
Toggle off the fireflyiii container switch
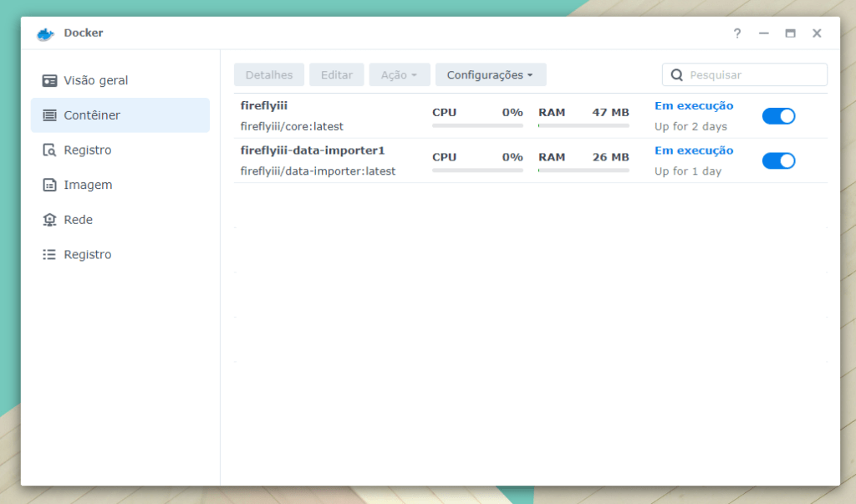(x=778, y=116)
